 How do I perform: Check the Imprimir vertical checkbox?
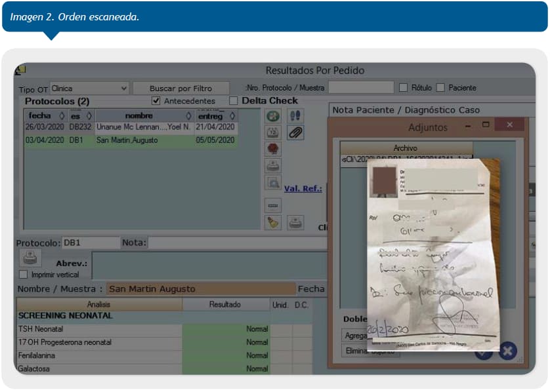coord(24,275)
